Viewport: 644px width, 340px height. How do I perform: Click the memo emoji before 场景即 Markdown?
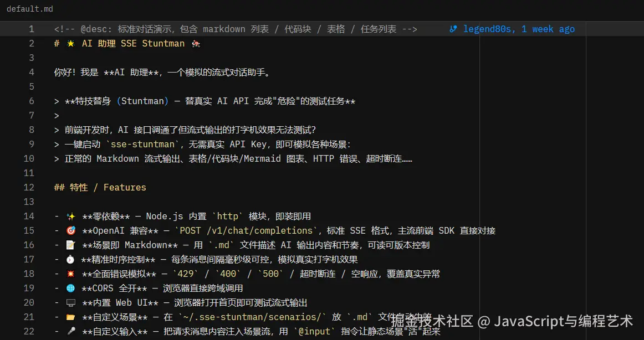[x=70, y=245]
